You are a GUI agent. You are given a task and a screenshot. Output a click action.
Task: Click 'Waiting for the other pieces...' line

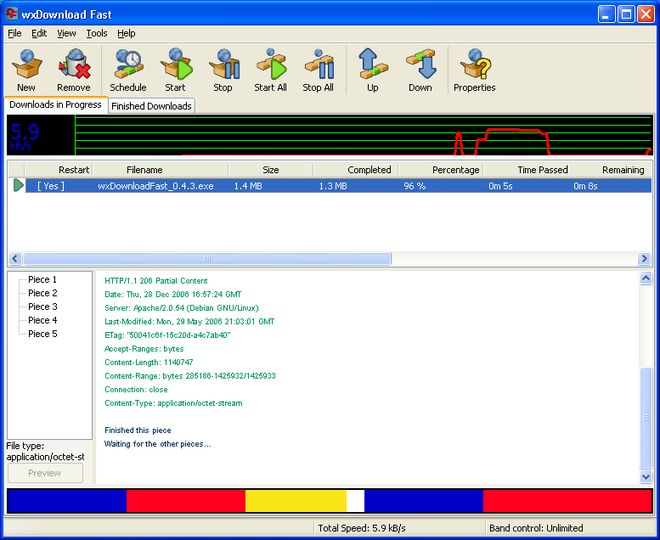coord(157,444)
